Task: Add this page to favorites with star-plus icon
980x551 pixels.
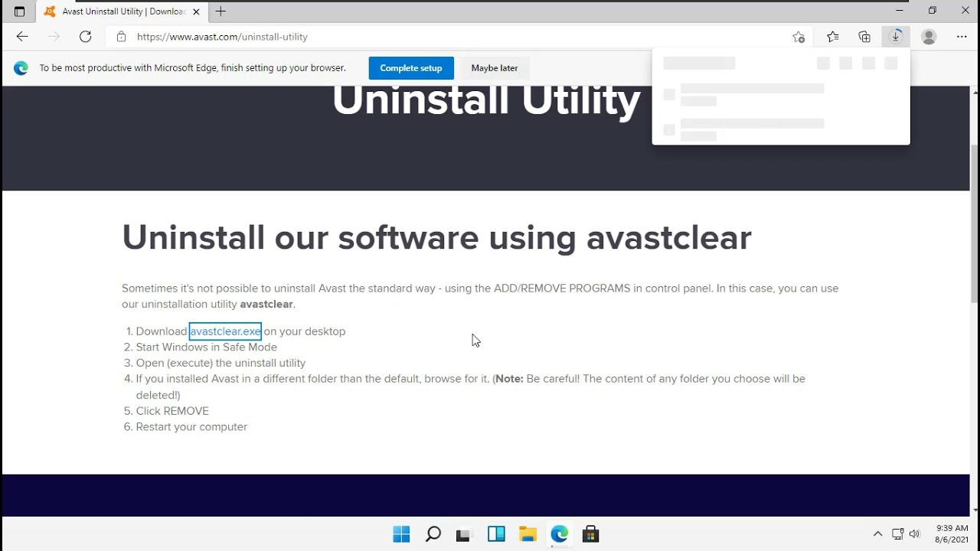Action: [x=799, y=37]
